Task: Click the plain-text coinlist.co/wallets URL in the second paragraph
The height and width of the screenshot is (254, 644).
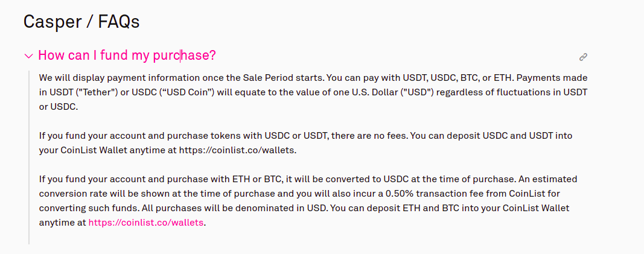Action: point(237,150)
